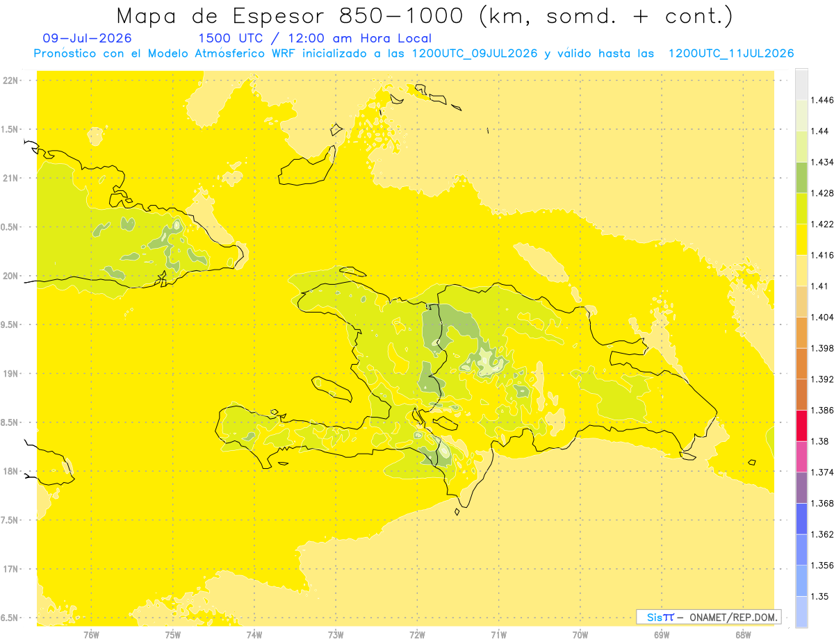Image resolution: width=834 pixels, height=644 pixels.
Task: Select the orange legend swatch between 1.398 and 1.404
Action: 801,333
